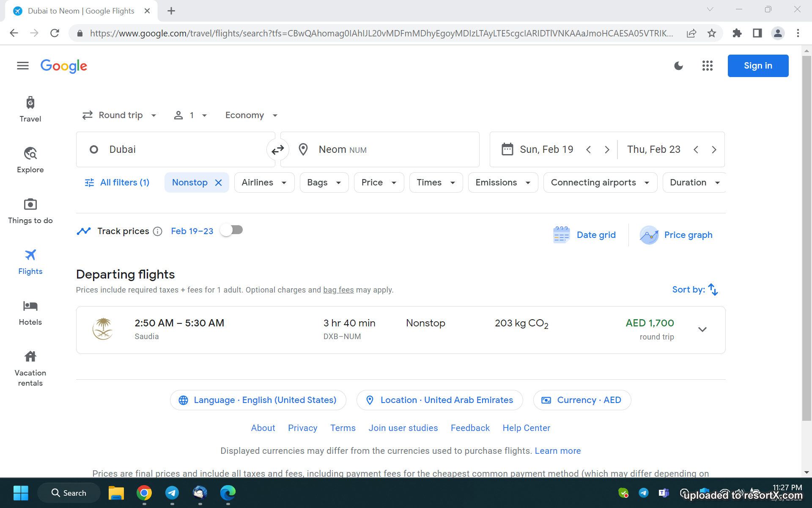Open the Round trip dropdown
This screenshot has height=508, width=812.
[119, 115]
